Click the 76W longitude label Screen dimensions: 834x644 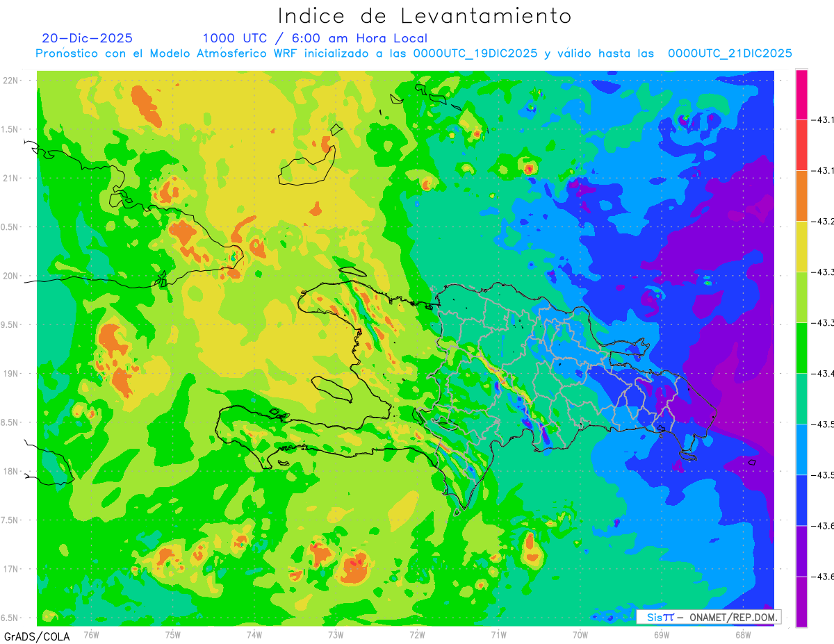(92, 634)
